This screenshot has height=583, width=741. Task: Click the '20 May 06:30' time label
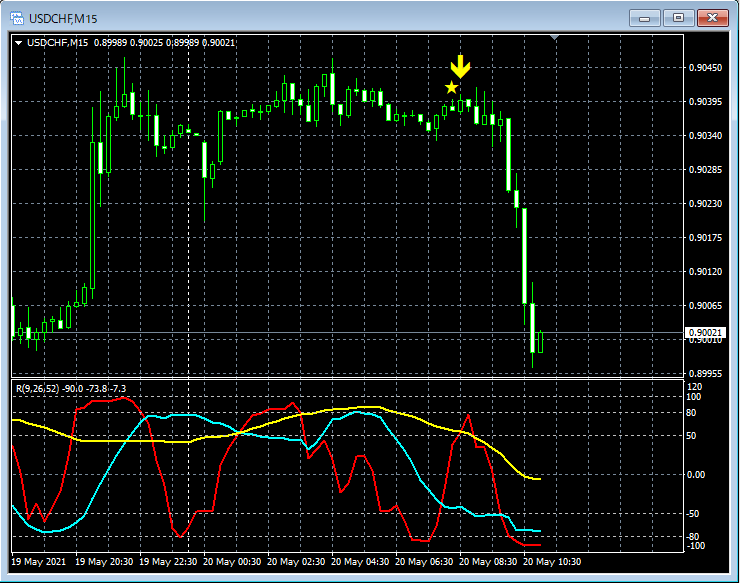[424, 562]
